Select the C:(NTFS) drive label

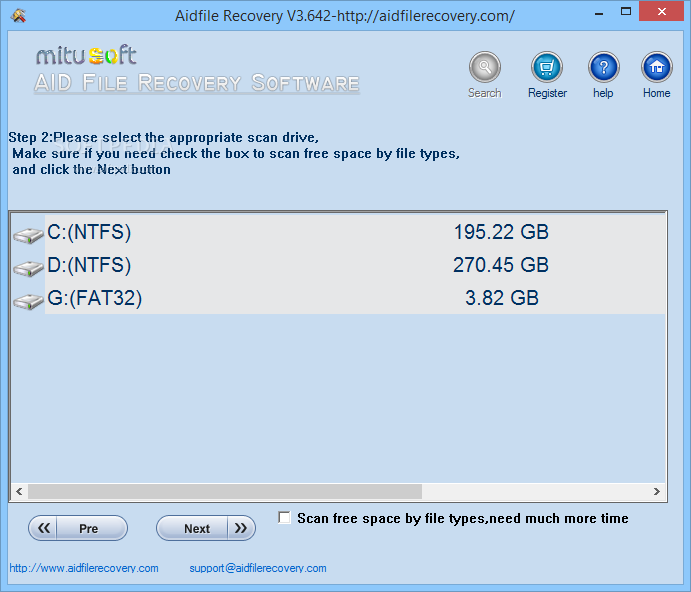[x=89, y=232]
